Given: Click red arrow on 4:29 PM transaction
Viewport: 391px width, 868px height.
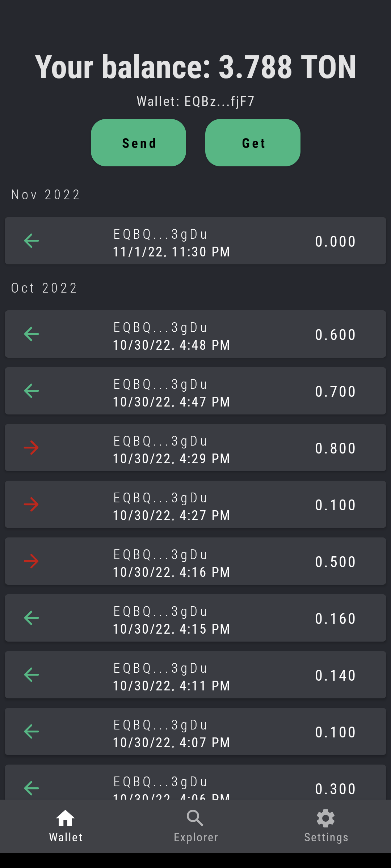Looking at the screenshot, I should pos(31,448).
